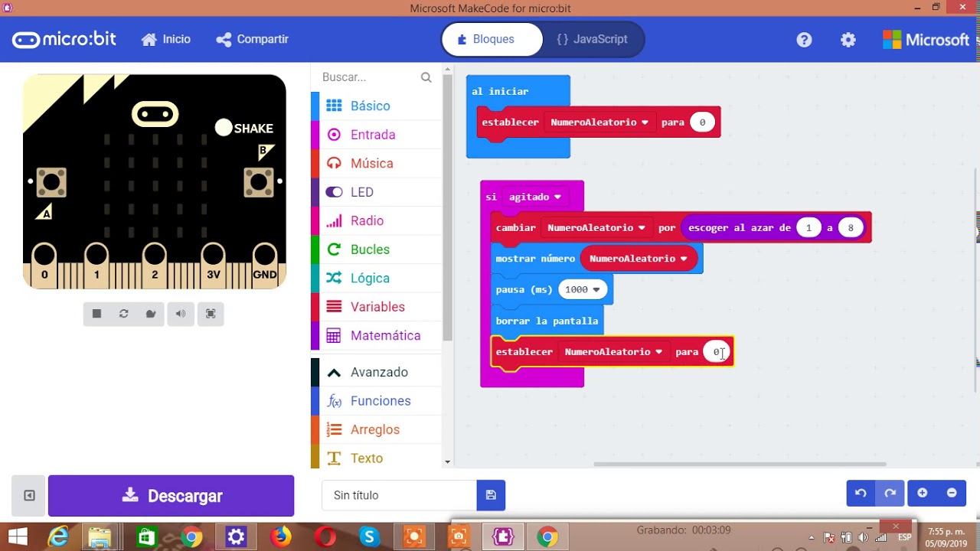The width and height of the screenshot is (980, 551).
Task: Launch simulator in full screen
Action: (211, 314)
